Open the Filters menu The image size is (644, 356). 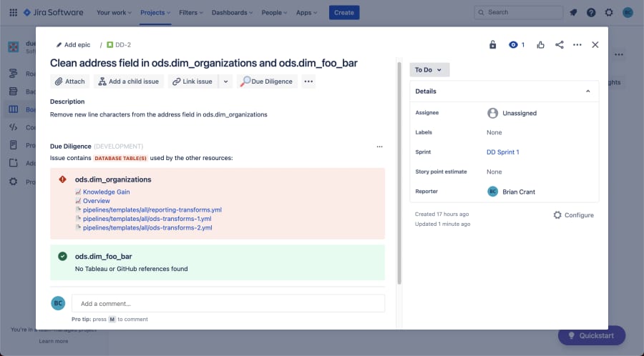pyautogui.click(x=191, y=12)
